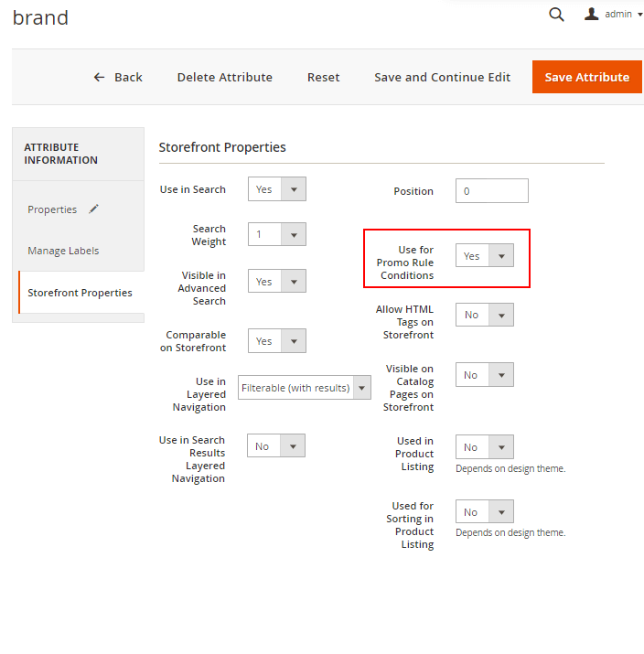The height and width of the screenshot is (654, 644).
Task: Click the Save Attribute button
Action: click(x=586, y=78)
